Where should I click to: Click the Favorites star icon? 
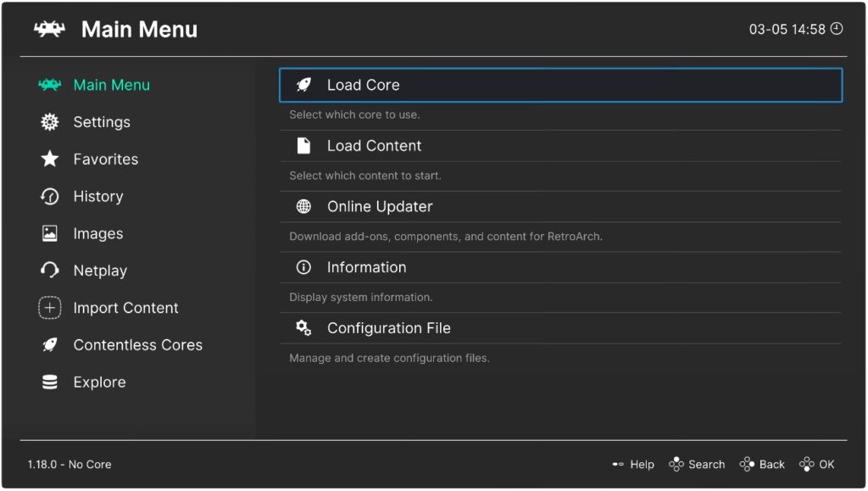click(49, 159)
